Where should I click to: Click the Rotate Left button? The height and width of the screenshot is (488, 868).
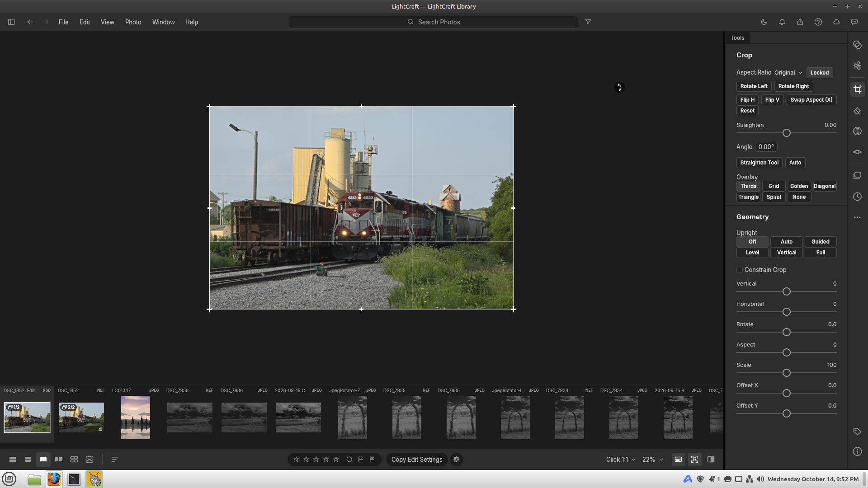pos(754,86)
